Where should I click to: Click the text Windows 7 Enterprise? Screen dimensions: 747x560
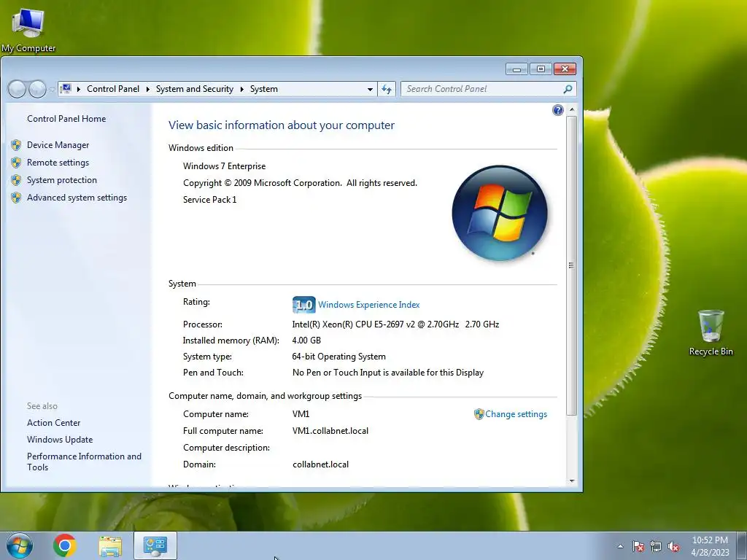point(225,166)
